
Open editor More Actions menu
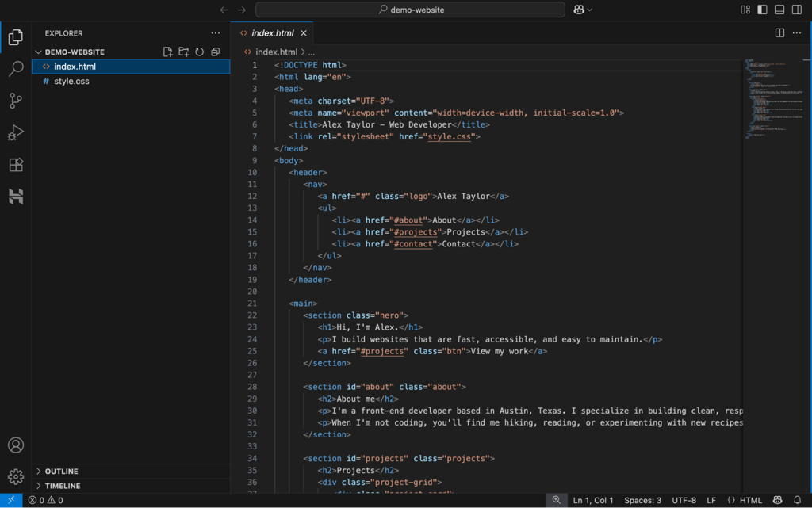797,33
